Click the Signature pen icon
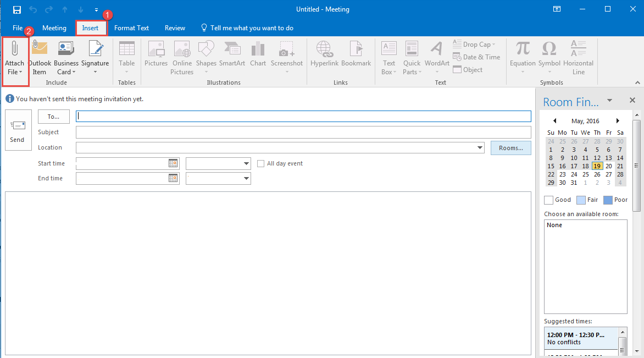Viewport: 644px width, 358px height. click(x=95, y=49)
